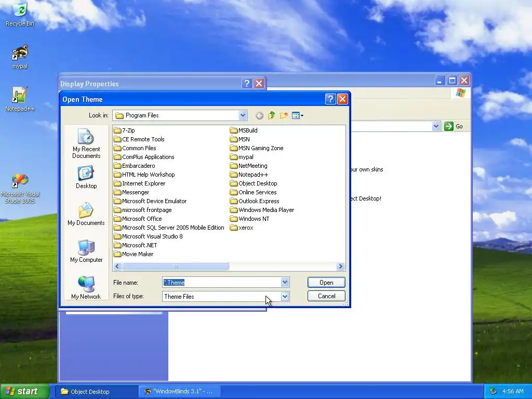Image resolution: width=532 pixels, height=399 pixels.
Task: Select the MSBuild folder
Action: [244, 130]
